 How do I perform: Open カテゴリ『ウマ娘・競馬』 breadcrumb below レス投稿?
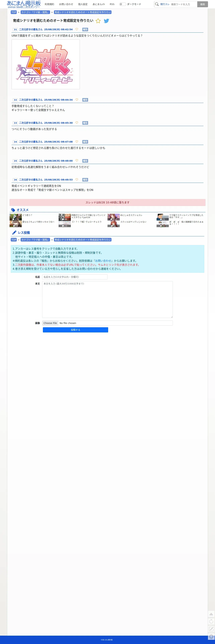(35, 240)
